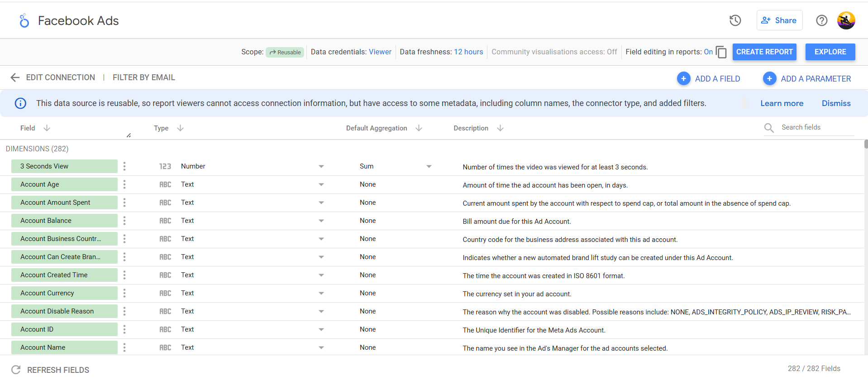Viewport: 868px width, 381px height.
Task: Click the info icon in the blue banner
Action: (20, 103)
